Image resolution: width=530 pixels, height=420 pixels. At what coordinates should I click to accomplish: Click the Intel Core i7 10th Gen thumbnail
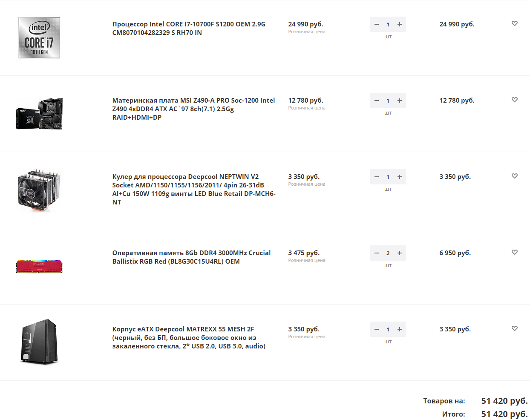coord(39,38)
